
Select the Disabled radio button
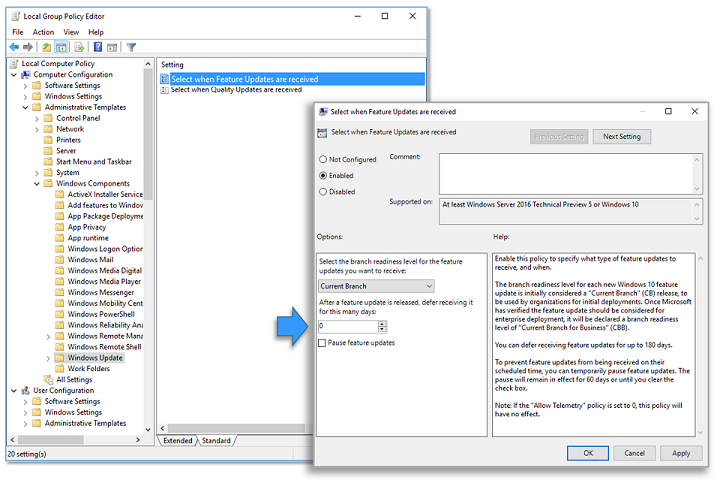point(323,191)
